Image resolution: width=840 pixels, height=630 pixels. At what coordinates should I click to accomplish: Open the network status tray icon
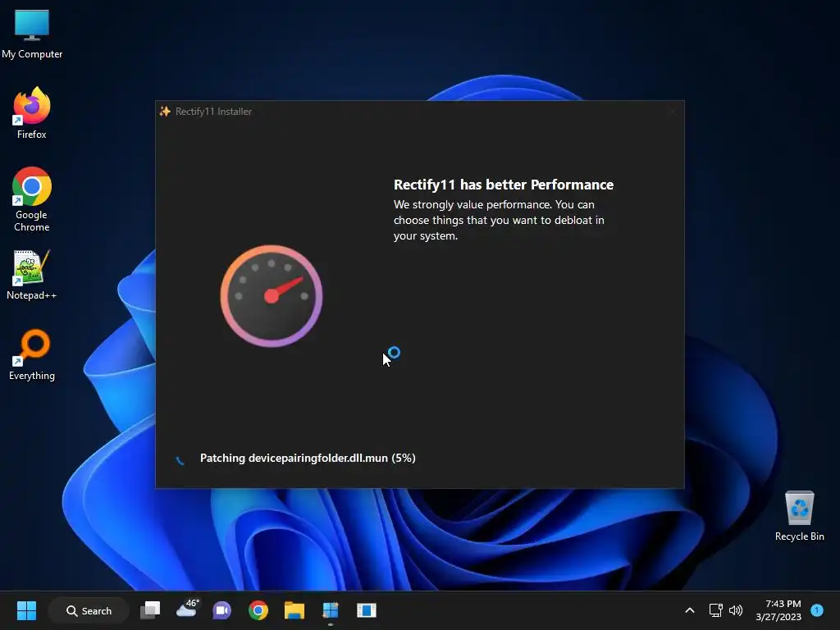[715, 610]
